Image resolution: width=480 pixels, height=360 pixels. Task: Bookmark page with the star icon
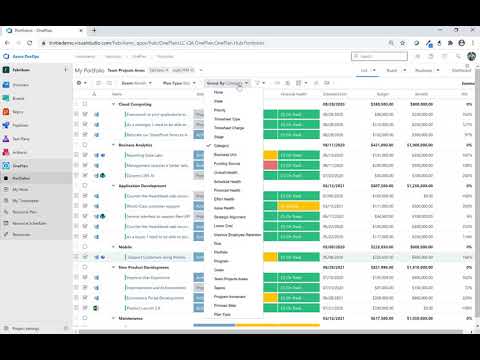pyautogui.click(x=403, y=43)
